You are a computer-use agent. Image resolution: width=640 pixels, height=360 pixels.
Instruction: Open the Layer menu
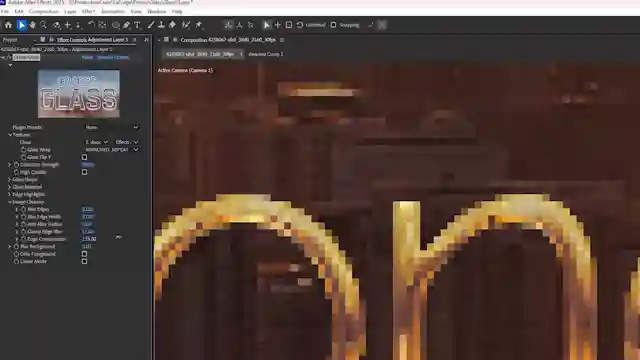click(70, 12)
